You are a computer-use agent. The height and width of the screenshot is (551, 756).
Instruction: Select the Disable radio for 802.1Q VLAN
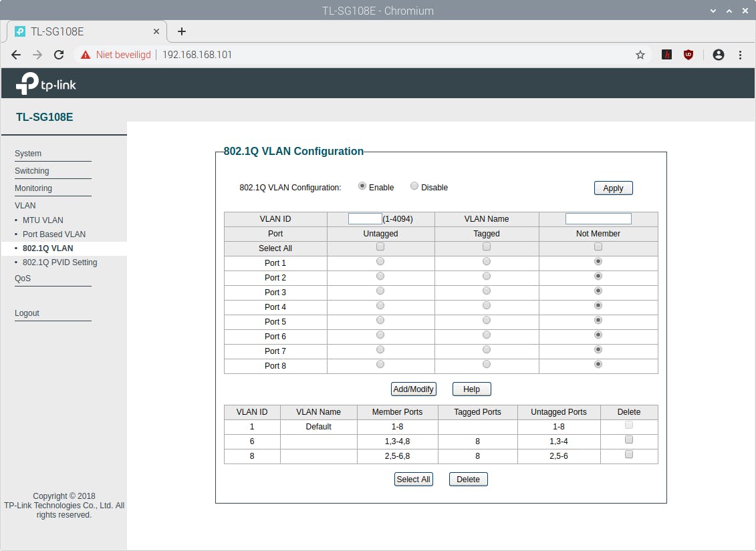coord(414,186)
